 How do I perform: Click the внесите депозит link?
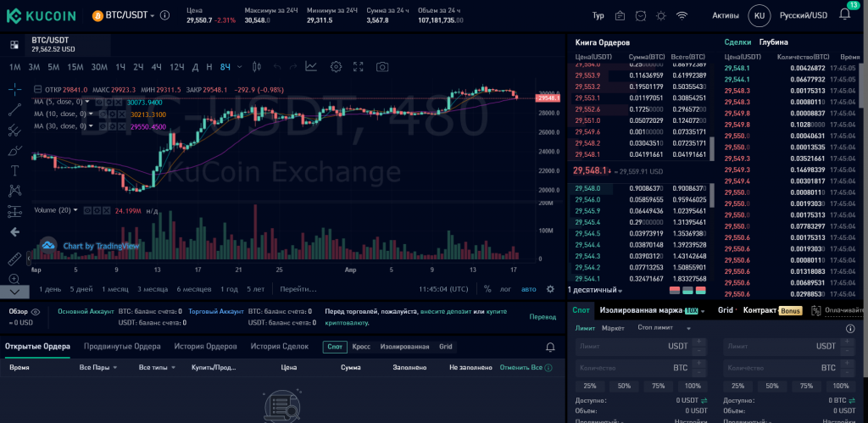(445, 312)
